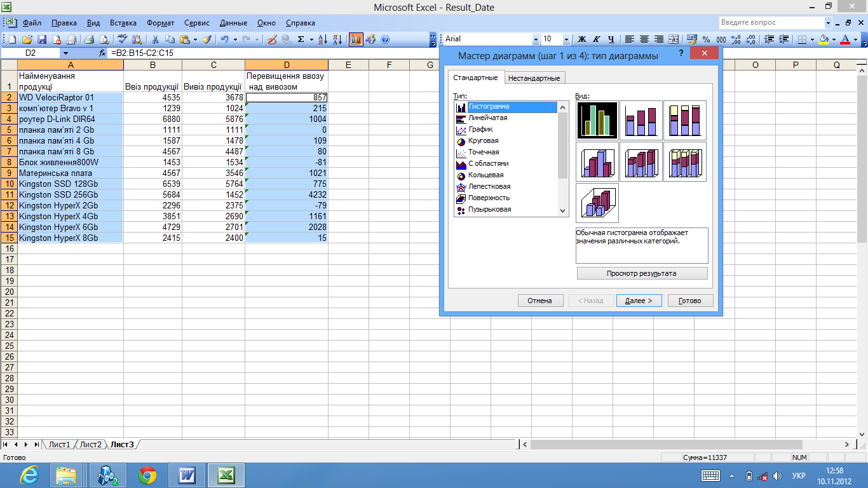This screenshot has width=868, height=488.
Task: Select the Лепестковая chart type
Action: click(489, 187)
